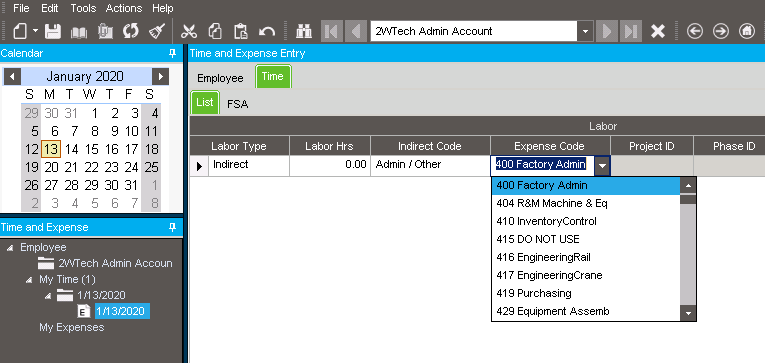Save with the floppy disk icon
The image size is (765, 363).
coord(53,32)
